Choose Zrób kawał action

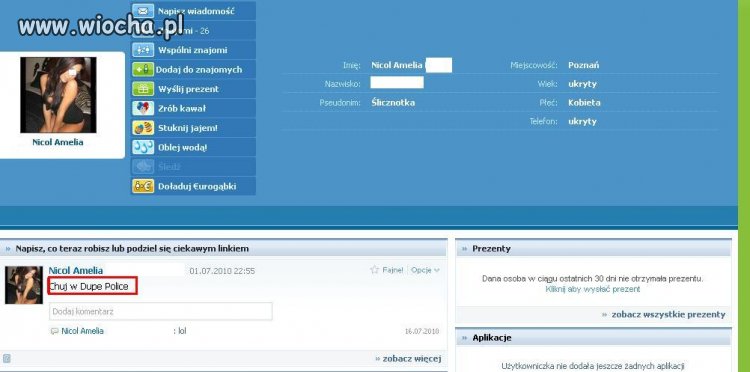coord(182,109)
